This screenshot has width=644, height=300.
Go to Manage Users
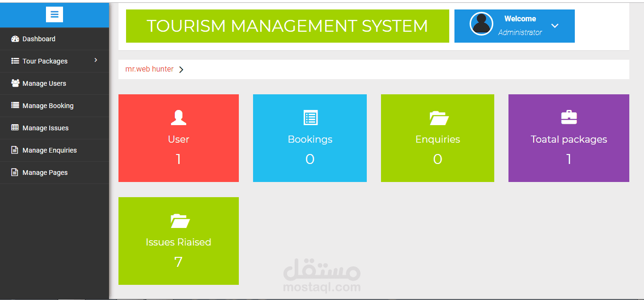point(54,83)
